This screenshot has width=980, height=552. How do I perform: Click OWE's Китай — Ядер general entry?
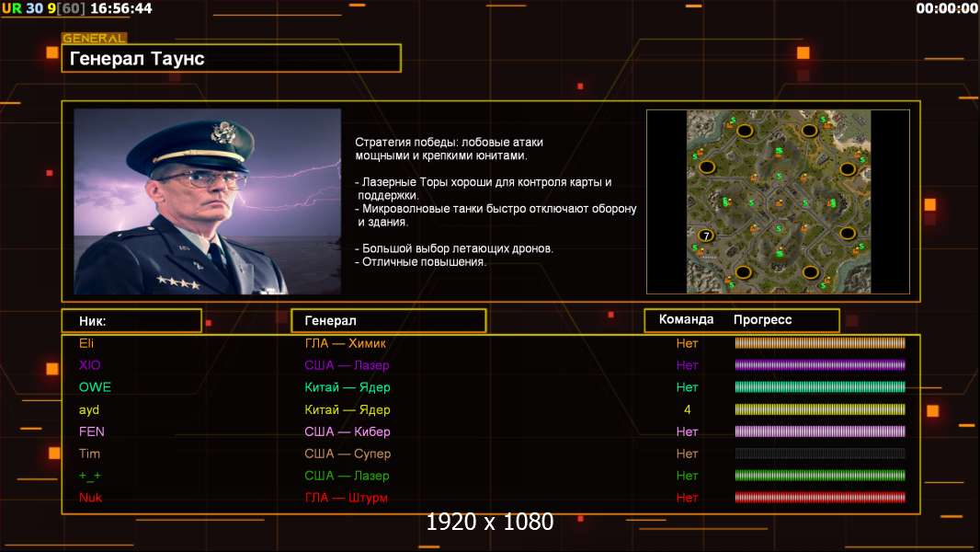348,387
